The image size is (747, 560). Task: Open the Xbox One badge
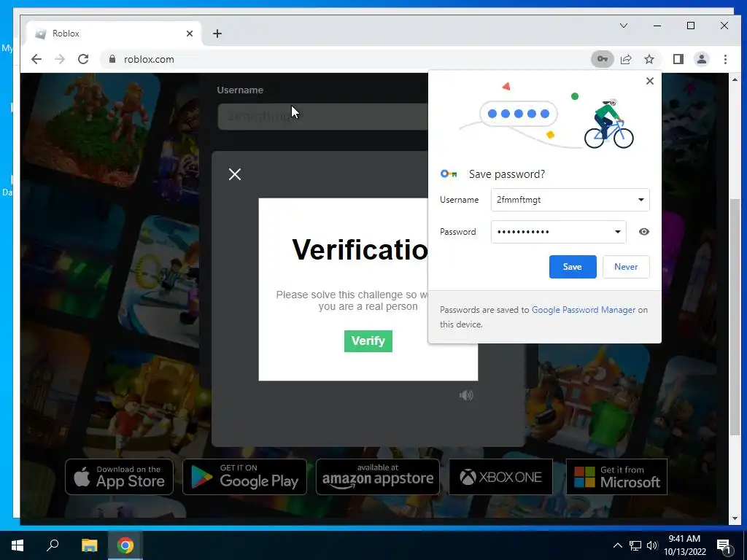[500, 477]
